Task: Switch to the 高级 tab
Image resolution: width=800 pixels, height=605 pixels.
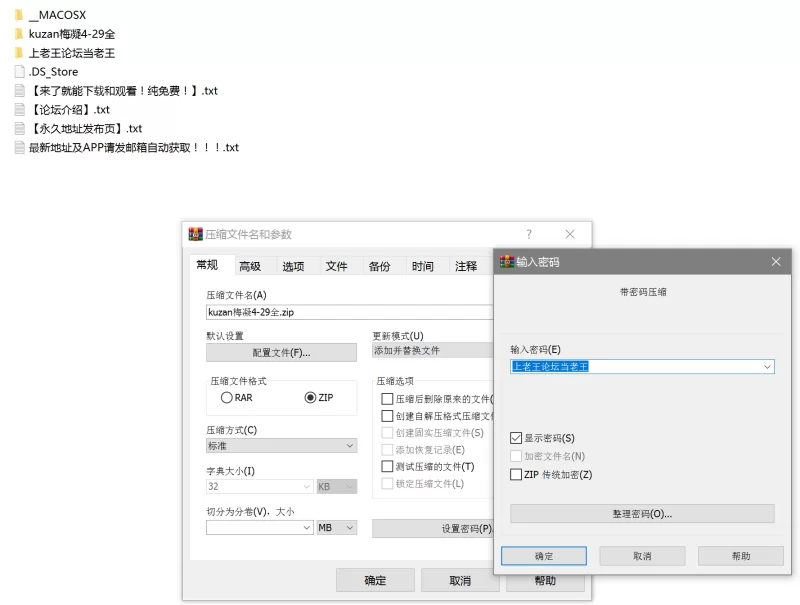Action: click(x=250, y=266)
